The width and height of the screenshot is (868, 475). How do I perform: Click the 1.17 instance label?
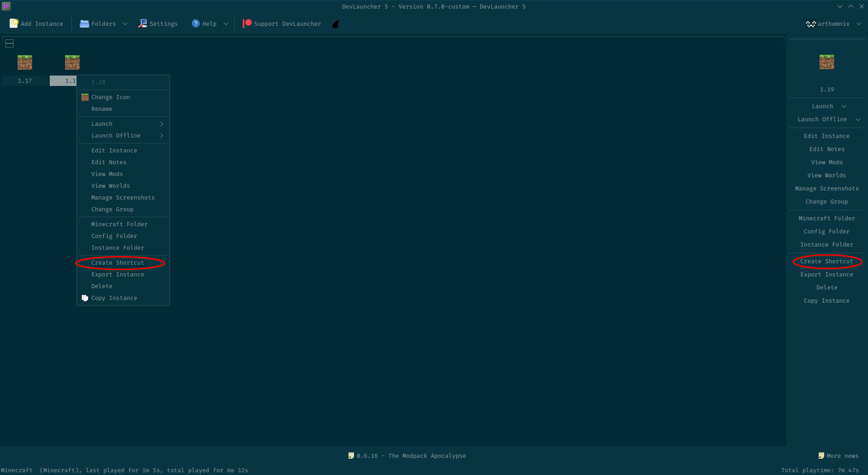pos(25,81)
